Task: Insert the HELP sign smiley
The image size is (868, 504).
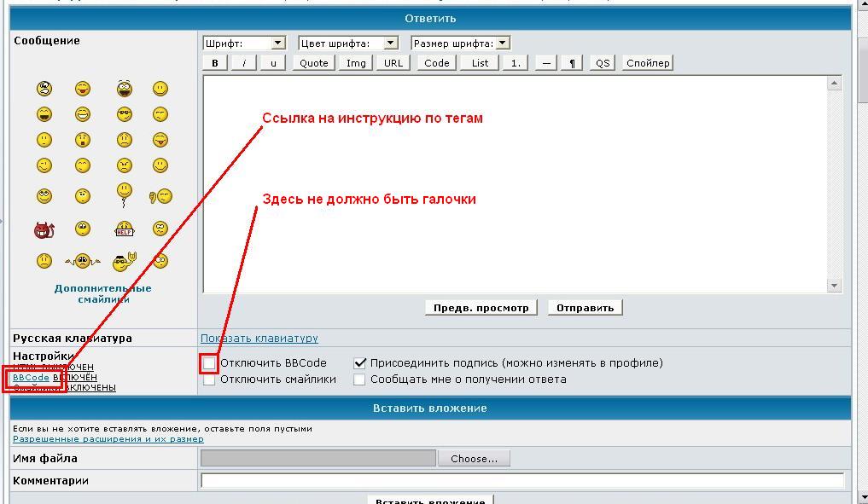Action: tap(125, 229)
